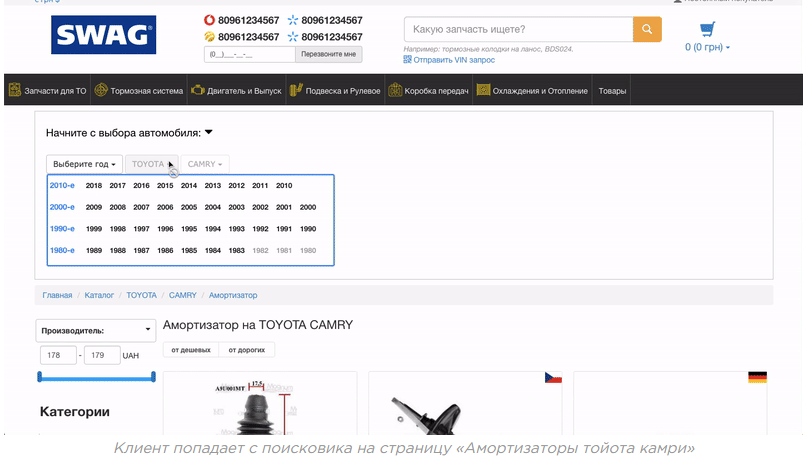
Task: Click the QR icon beside VIN request
Action: point(407,59)
